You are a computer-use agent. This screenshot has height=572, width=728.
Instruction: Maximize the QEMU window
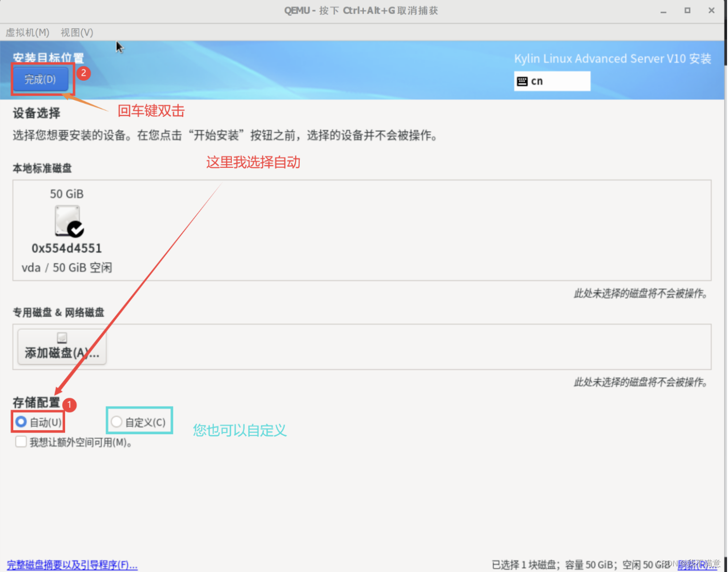pyautogui.click(x=687, y=10)
